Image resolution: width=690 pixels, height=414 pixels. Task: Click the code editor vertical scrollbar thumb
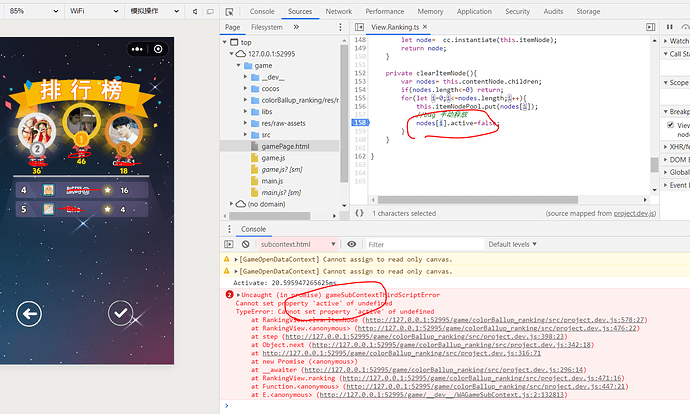point(654,165)
